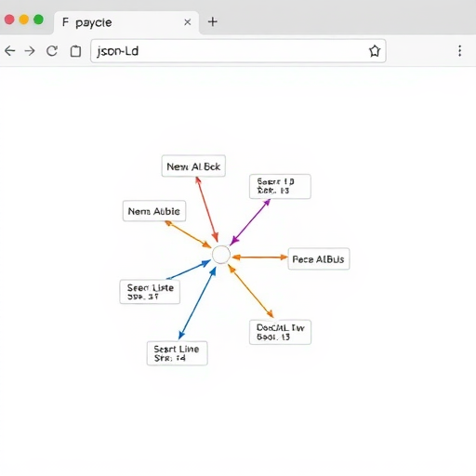Go forward using the browser forward arrow

coord(30,51)
